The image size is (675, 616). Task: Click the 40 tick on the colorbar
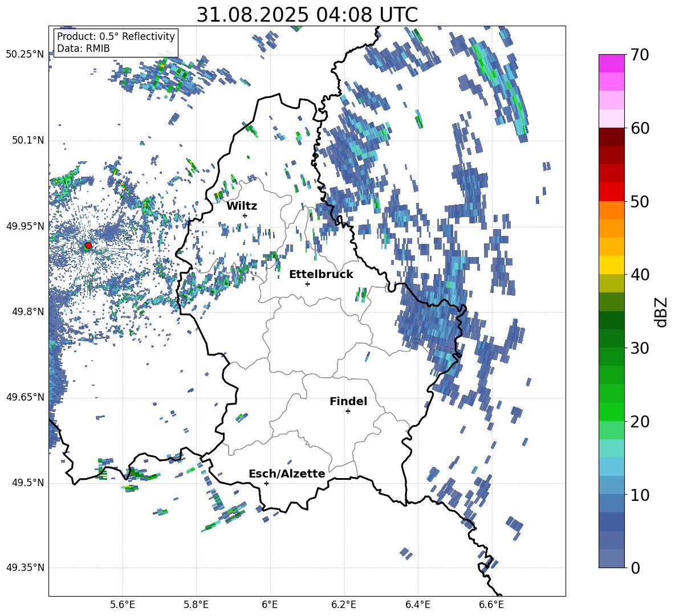click(639, 275)
